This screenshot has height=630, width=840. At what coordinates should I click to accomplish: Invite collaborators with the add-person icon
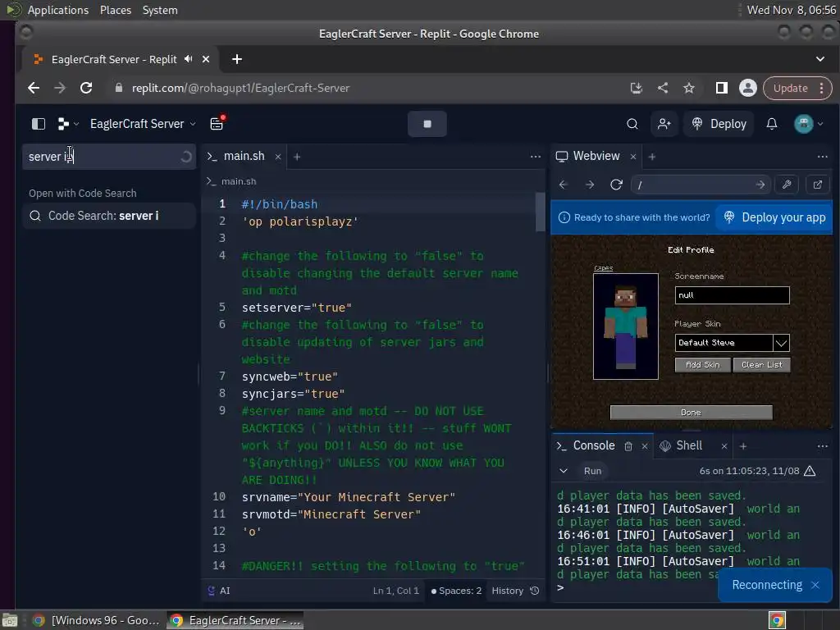[x=664, y=124]
